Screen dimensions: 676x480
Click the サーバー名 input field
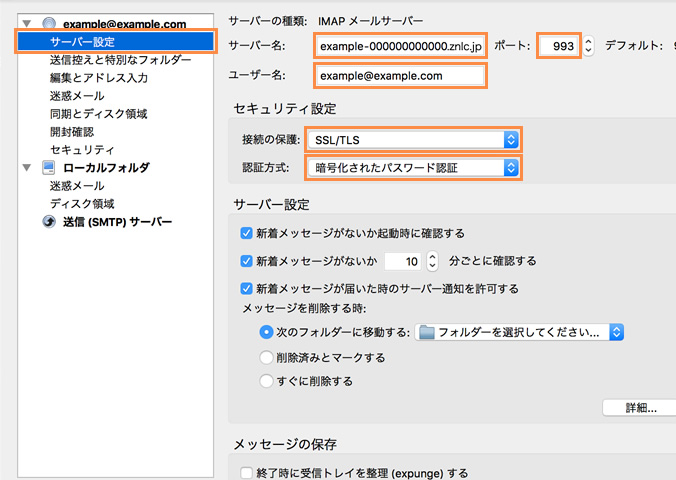401,46
